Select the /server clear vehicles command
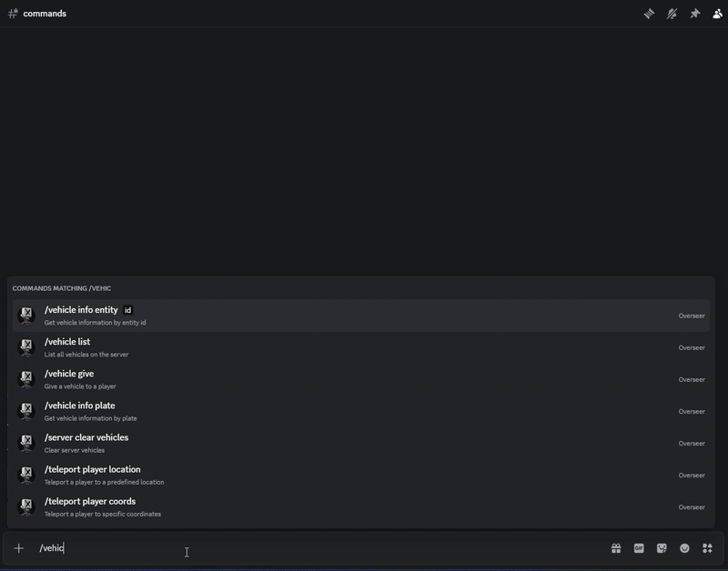The width and height of the screenshot is (728, 571). pyautogui.click(x=86, y=437)
